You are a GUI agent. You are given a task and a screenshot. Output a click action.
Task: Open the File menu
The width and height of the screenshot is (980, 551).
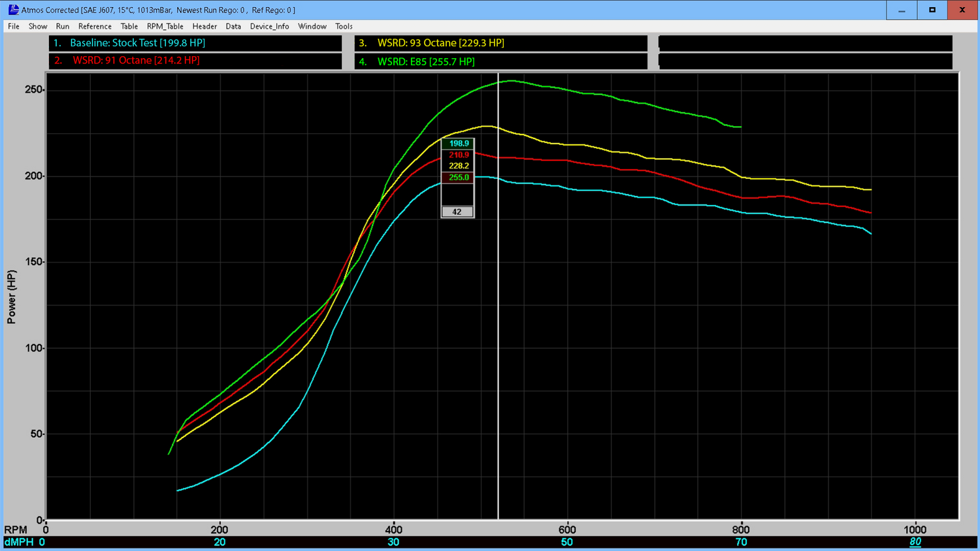pos(13,26)
